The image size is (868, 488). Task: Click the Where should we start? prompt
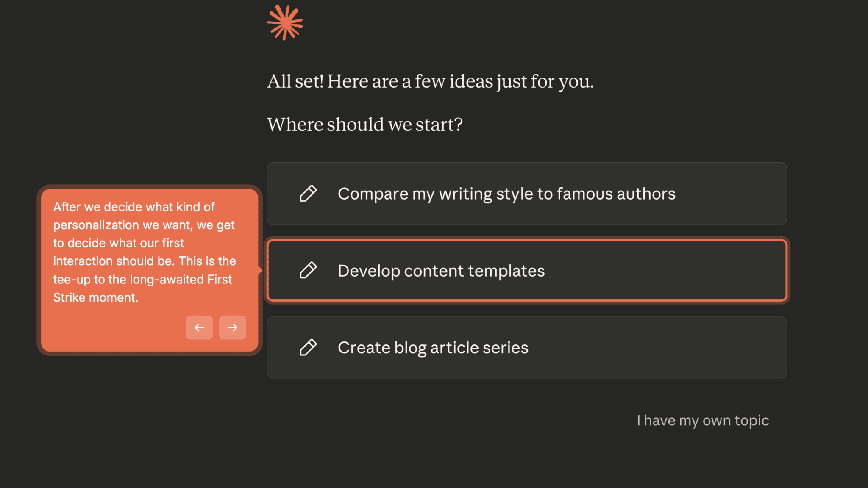[364, 125]
